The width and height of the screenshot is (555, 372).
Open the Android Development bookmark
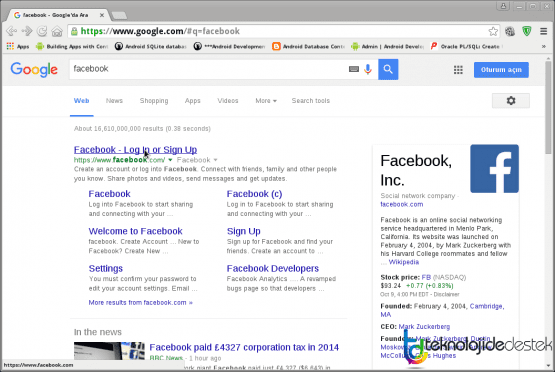pos(229,46)
